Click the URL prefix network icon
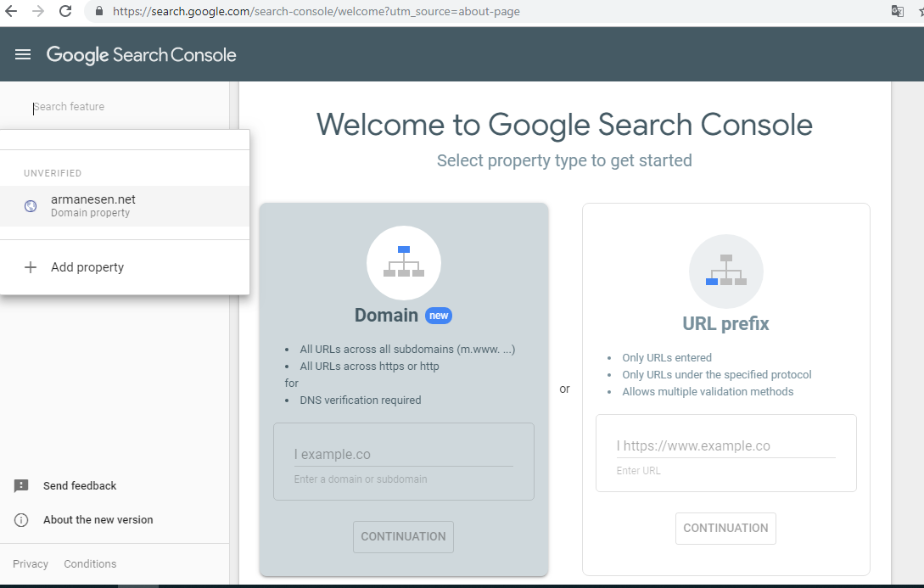This screenshot has width=924, height=588. tap(726, 272)
